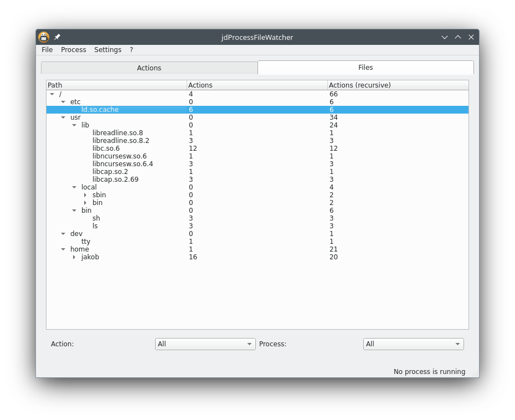Sort by the Actions (recursive) column header
The height and width of the screenshot is (420, 515).
(x=398, y=85)
